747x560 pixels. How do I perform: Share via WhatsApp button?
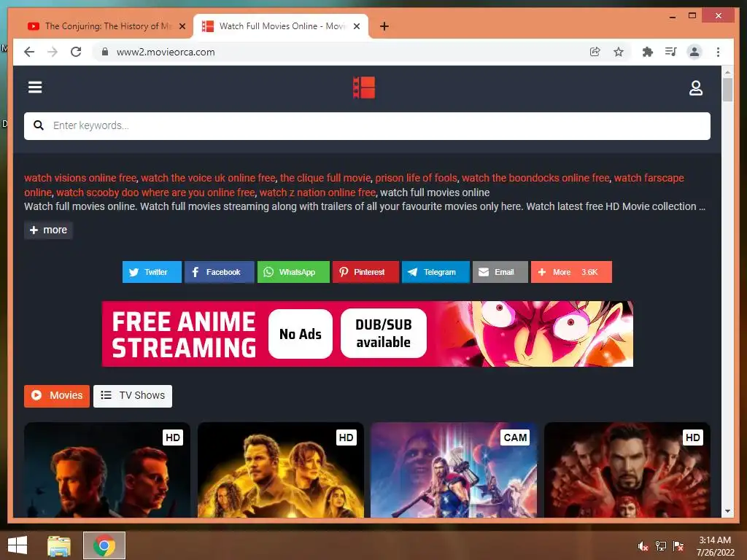click(293, 272)
